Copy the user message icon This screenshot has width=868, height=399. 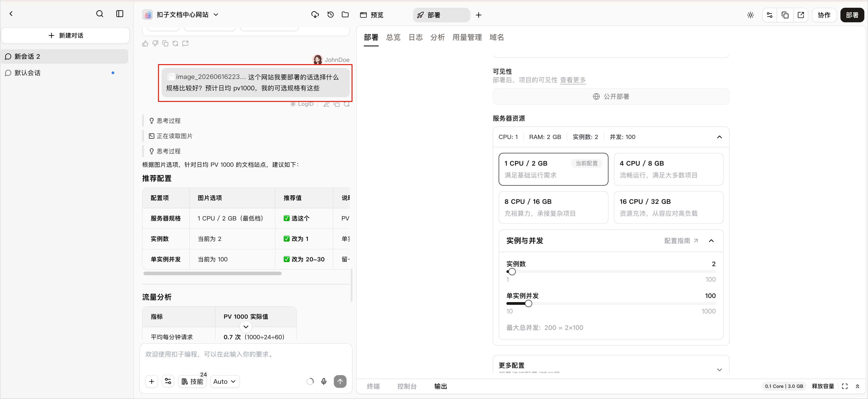tap(336, 104)
